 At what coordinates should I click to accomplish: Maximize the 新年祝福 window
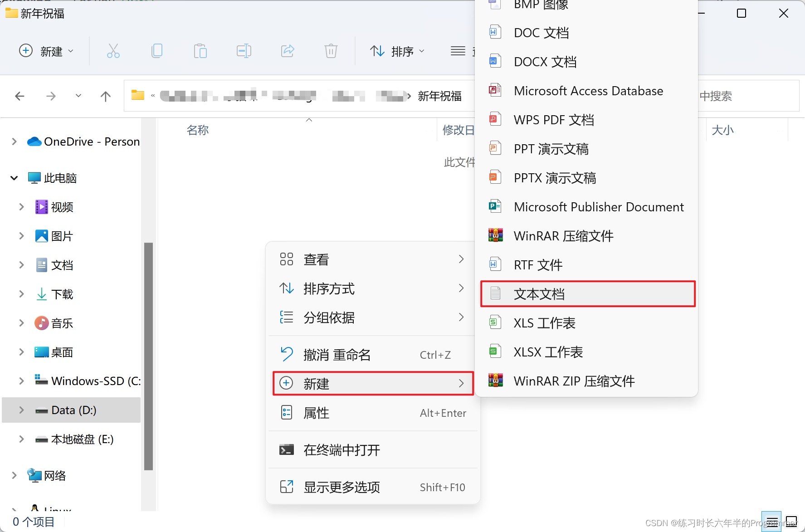742,13
